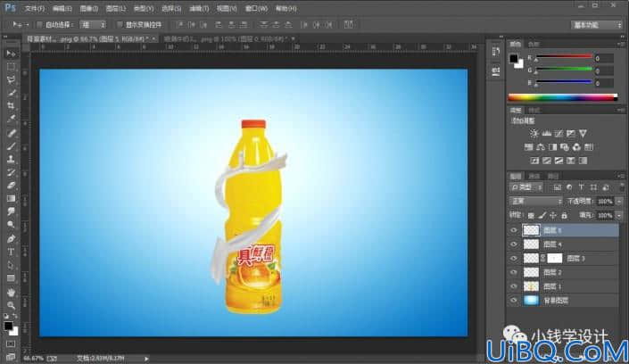
Task: Select the Pen tool
Action: pos(11,239)
